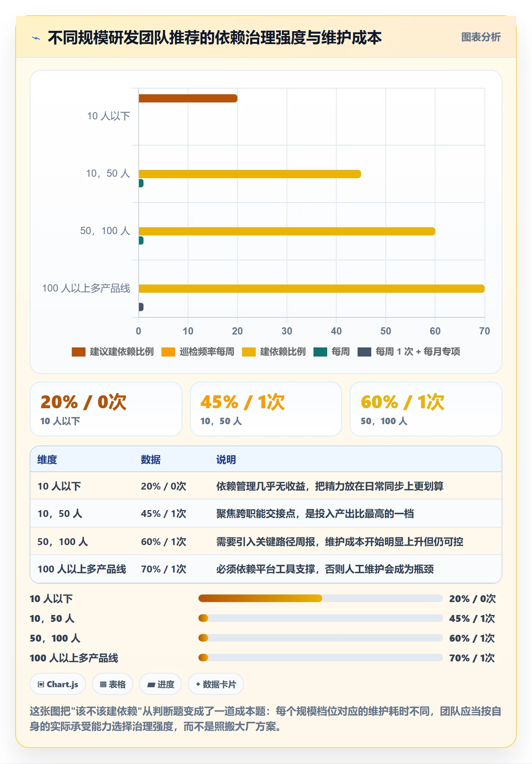Image resolution: width=532 pixels, height=764 pixels.
Task: Toggle the 每周 legend item
Action: (331, 352)
